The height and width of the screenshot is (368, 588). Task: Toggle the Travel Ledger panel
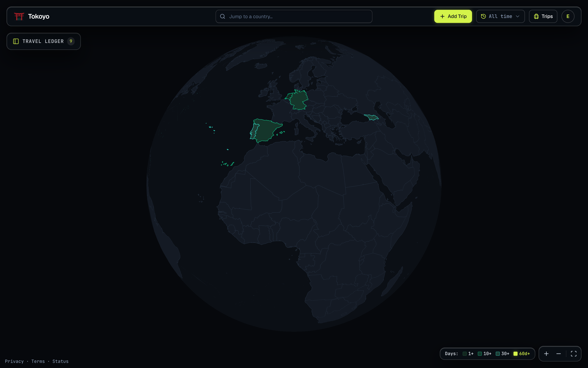coord(44,41)
